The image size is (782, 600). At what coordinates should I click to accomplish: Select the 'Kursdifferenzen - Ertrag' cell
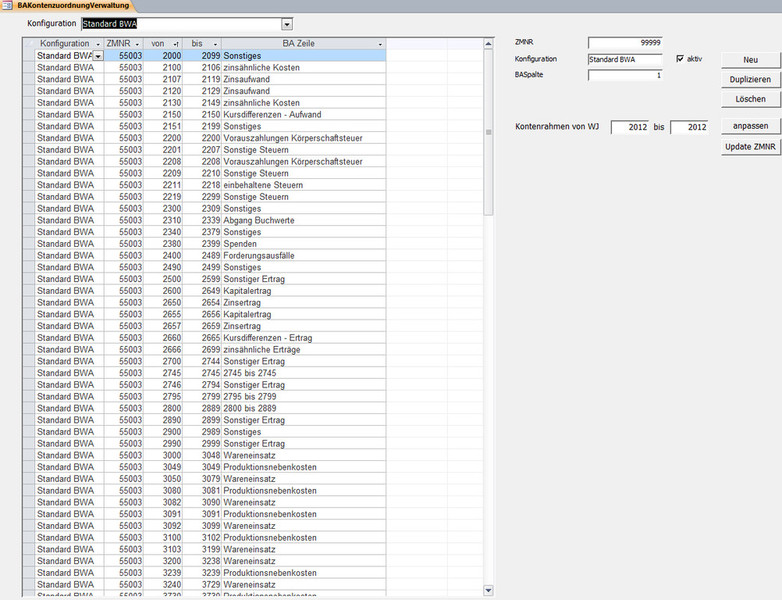304,338
